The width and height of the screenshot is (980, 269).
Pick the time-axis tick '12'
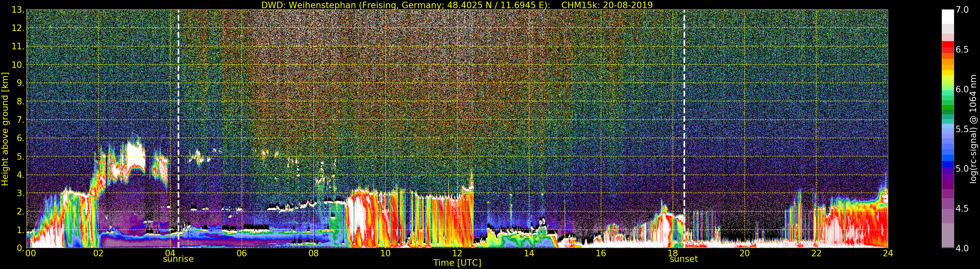tap(457, 253)
